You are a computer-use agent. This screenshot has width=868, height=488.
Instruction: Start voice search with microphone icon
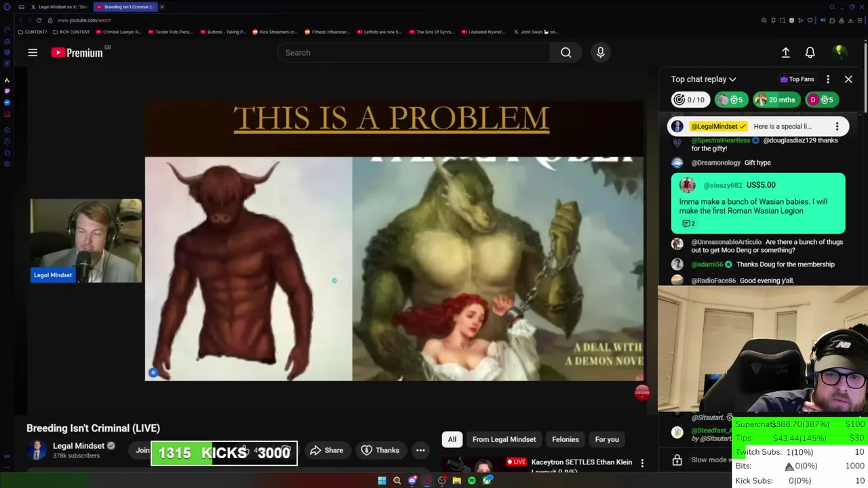[x=600, y=52]
